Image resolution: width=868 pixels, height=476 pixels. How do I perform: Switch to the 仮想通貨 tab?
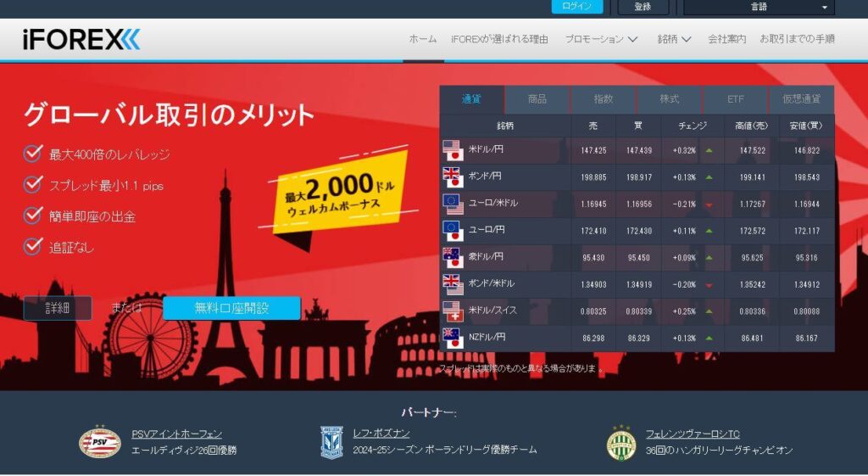(802, 100)
